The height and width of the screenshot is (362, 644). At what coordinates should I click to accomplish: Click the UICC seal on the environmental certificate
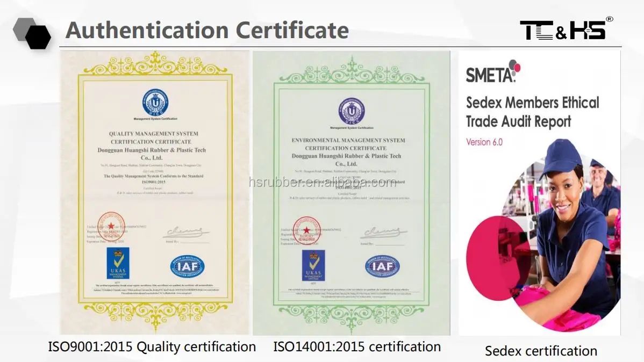pyautogui.click(x=352, y=111)
